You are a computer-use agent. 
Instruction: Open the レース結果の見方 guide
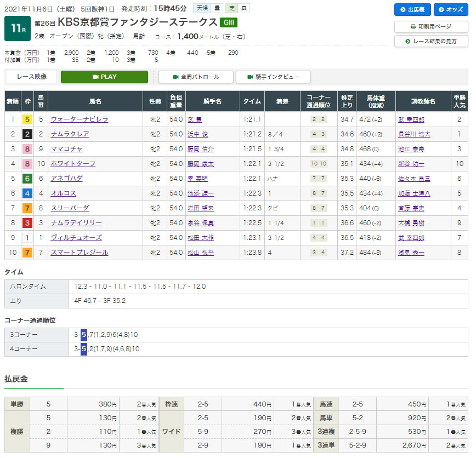tap(430, 41)
